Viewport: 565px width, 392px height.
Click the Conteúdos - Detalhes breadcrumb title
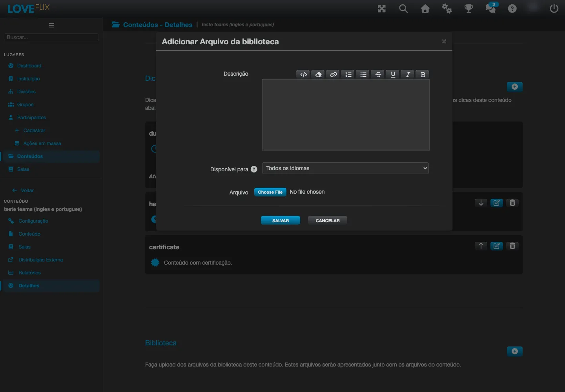[x=158, y=25]
